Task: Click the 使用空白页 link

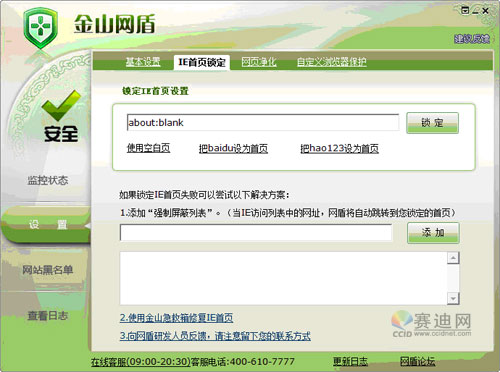Action: (x=148, y=148)
